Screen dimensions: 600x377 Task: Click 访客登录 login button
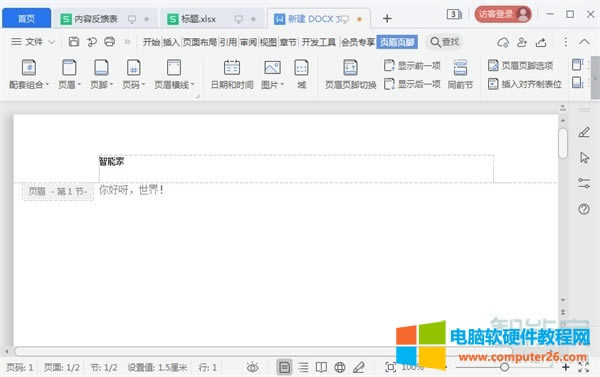tap(503, 15)
